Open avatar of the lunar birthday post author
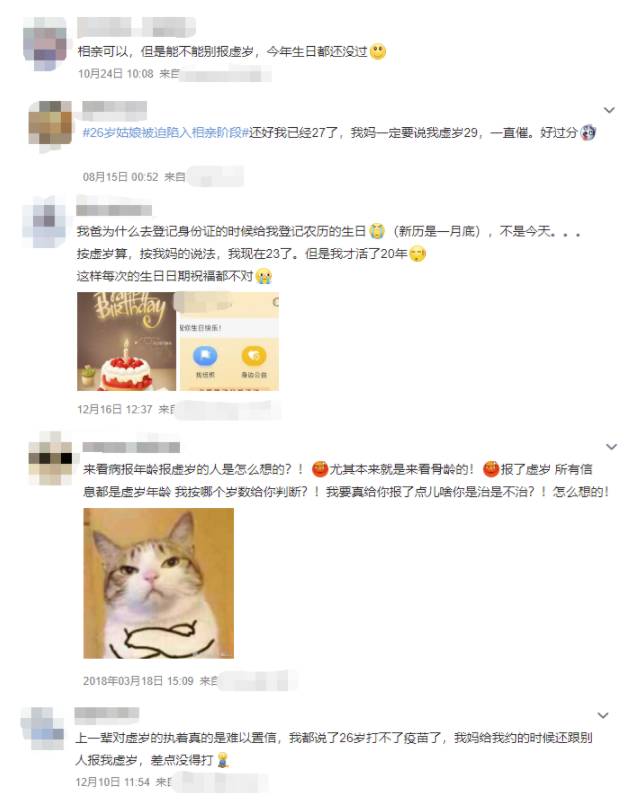This screenshot has width=626, height=803. [45, 221]
